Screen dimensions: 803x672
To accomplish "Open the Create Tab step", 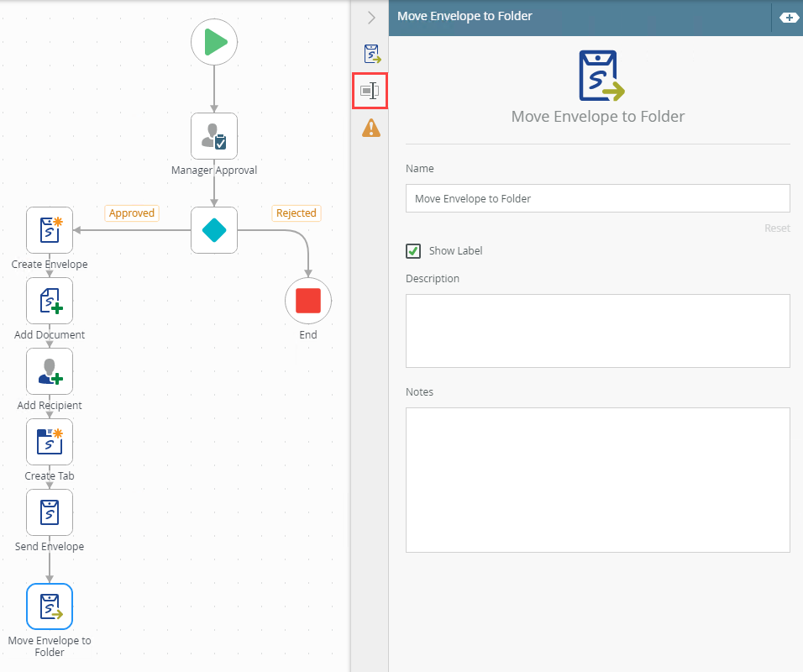I will pos(50,442).
